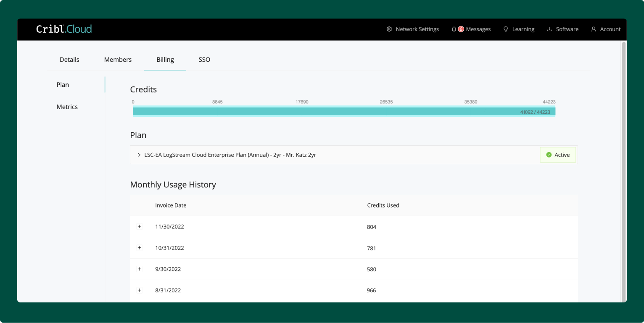Viewport: 644px width, 323px height.
Task: Click the credits usage progress bar
Action: pos(344,111)
